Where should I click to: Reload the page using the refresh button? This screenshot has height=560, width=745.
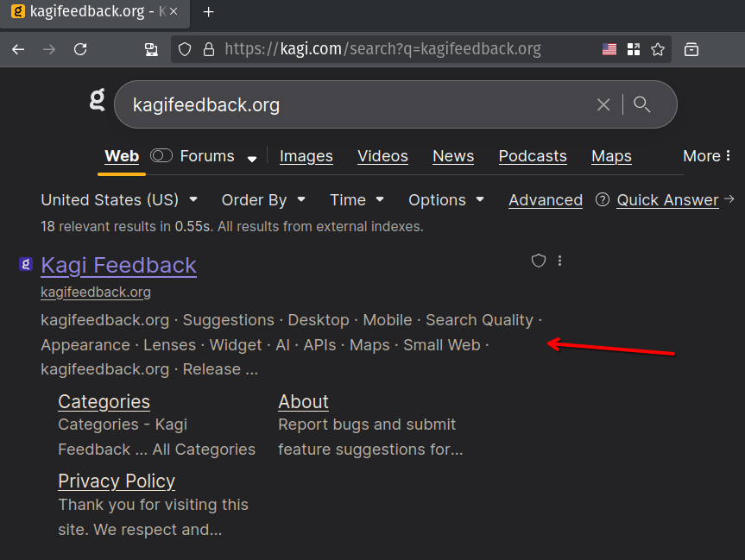(80, 49)
